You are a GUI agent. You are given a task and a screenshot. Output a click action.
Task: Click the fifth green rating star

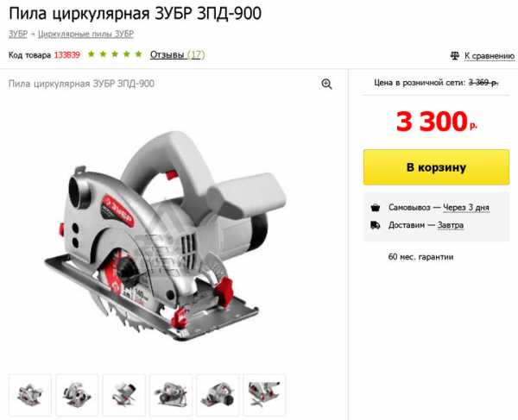pyautogui.click(x=138, y=53)
